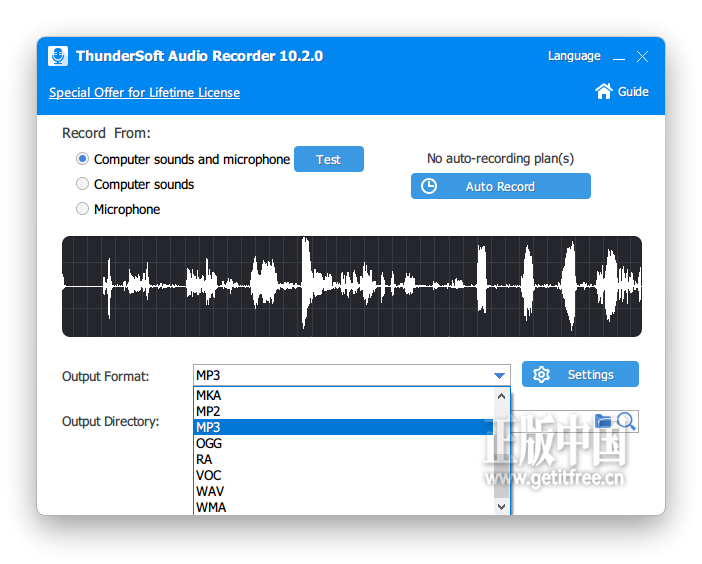Select the Computer sounds radio button
The width and height of the screenshot is (702, 564).
point(82,184)
